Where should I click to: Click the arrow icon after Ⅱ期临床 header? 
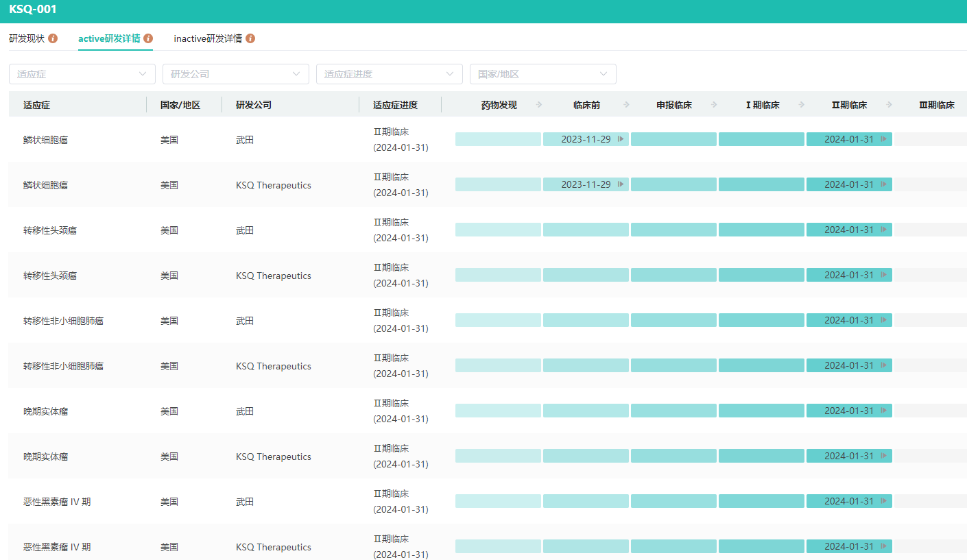click(x=889, y=105)
